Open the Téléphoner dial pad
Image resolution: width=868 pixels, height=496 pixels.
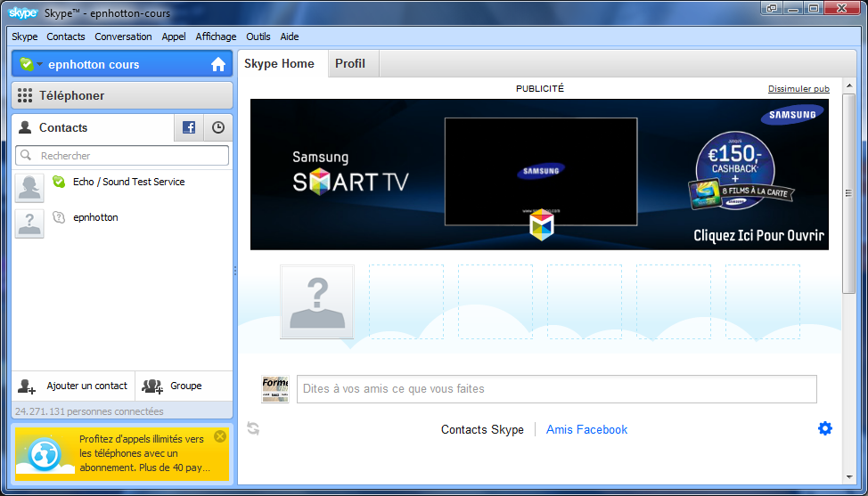coord(122,95)
